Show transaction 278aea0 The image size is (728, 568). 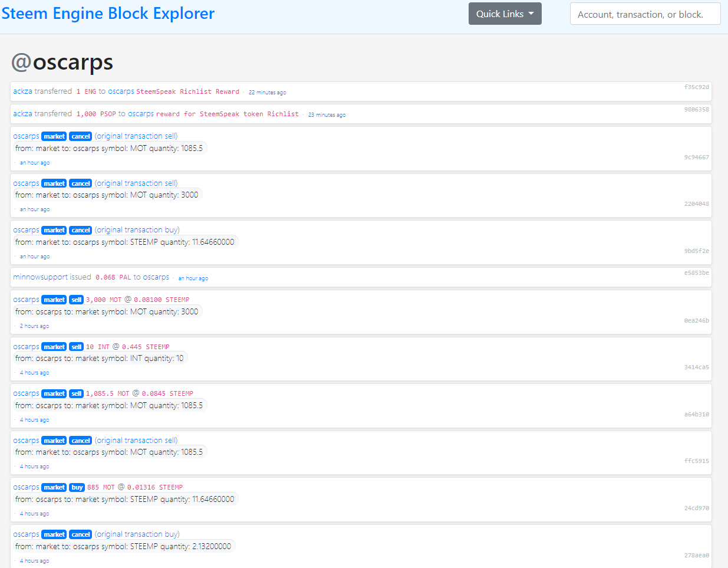(697, 556)
